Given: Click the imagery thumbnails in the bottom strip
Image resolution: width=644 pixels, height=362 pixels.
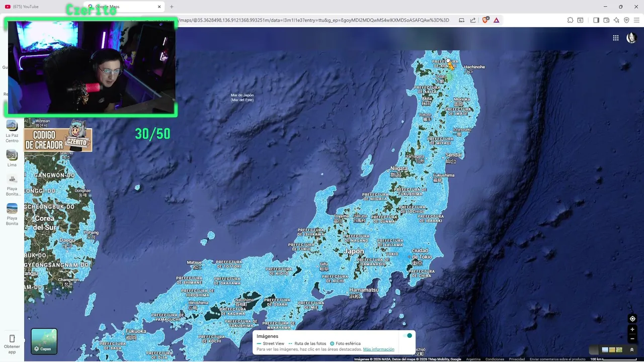Looking at the screenshot, I should tap(612, 349).
